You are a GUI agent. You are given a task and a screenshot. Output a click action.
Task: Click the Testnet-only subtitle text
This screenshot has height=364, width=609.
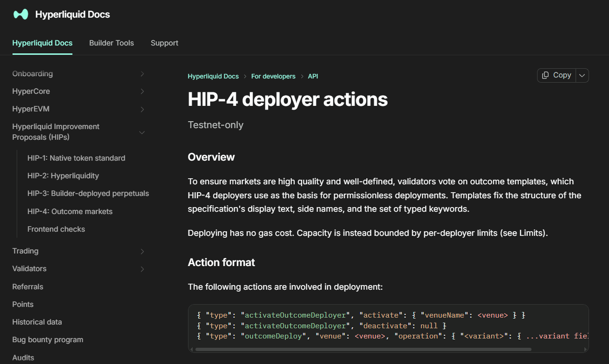pyautogui.click(x=215, y=125)
